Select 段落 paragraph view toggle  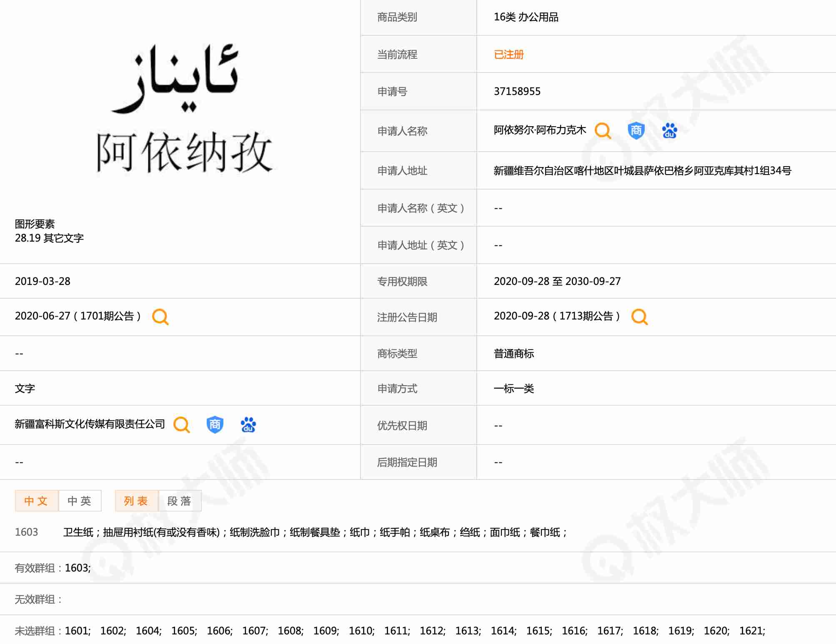[180, 501]
